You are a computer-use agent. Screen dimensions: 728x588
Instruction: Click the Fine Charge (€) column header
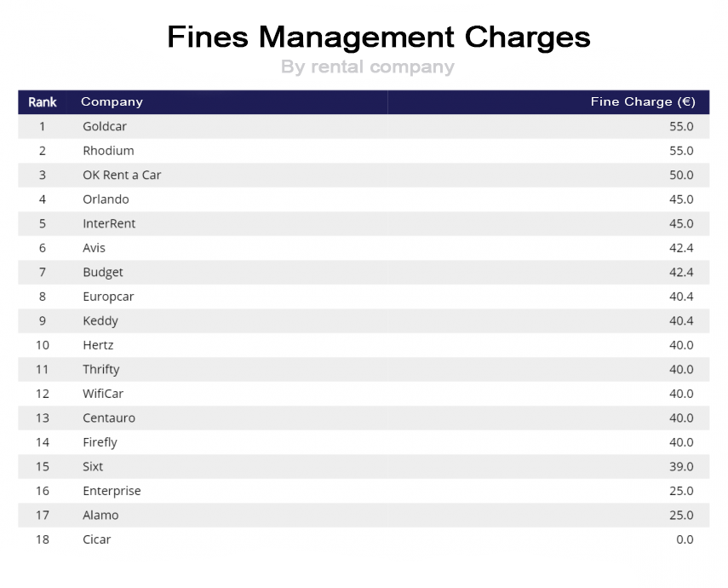[643, 101]
